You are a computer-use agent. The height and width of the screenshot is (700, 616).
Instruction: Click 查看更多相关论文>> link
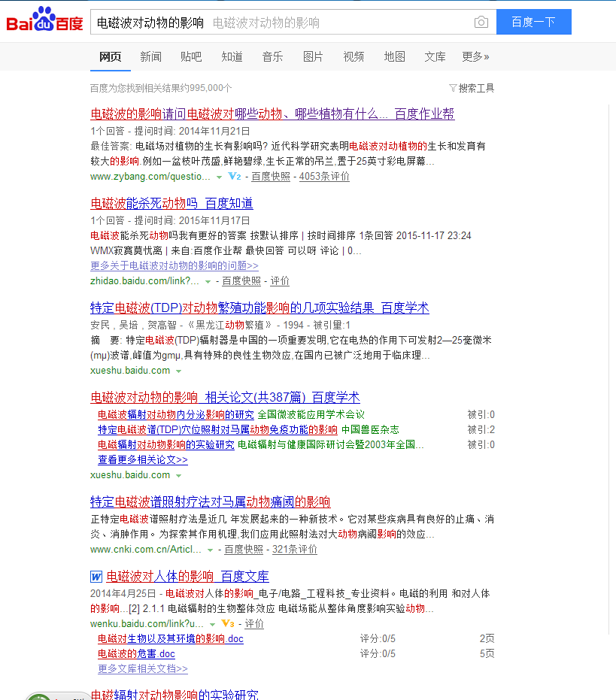coord(143,460)
